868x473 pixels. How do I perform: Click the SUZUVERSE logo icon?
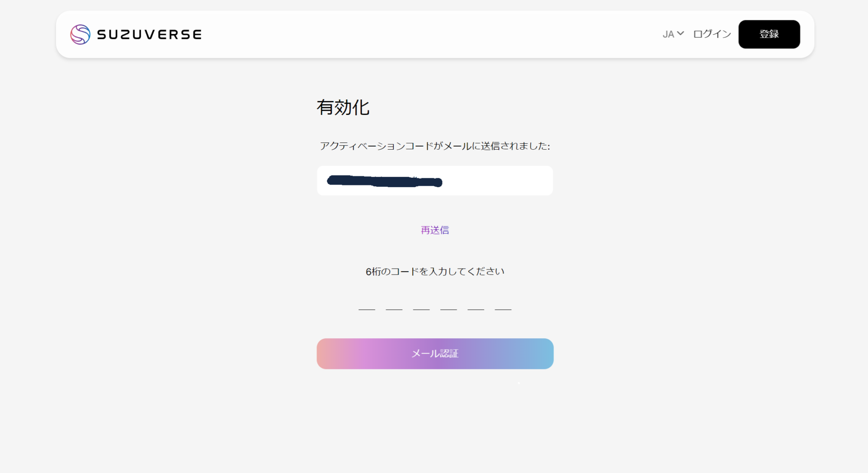click(80, 34)
